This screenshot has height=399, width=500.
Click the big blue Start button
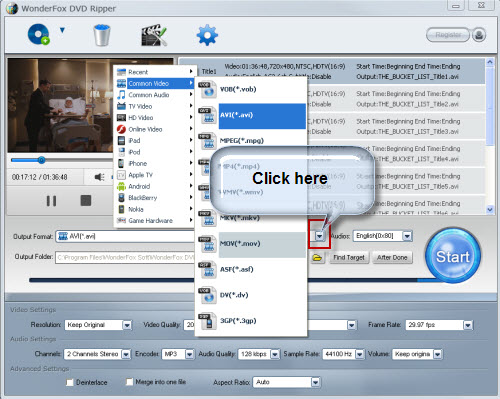coord(453,256)
